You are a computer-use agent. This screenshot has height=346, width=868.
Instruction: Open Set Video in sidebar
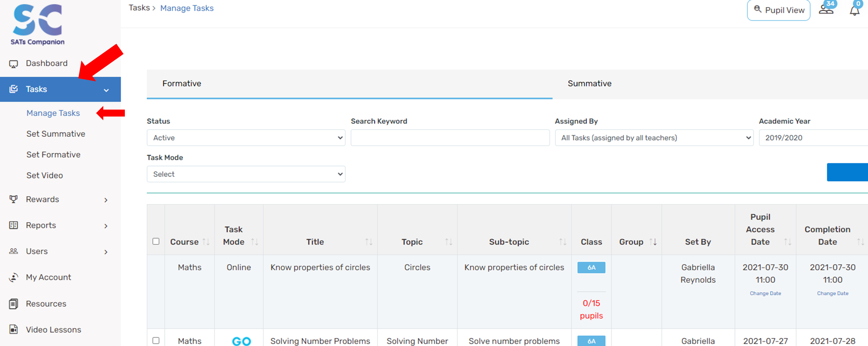[x=45, y=176]
